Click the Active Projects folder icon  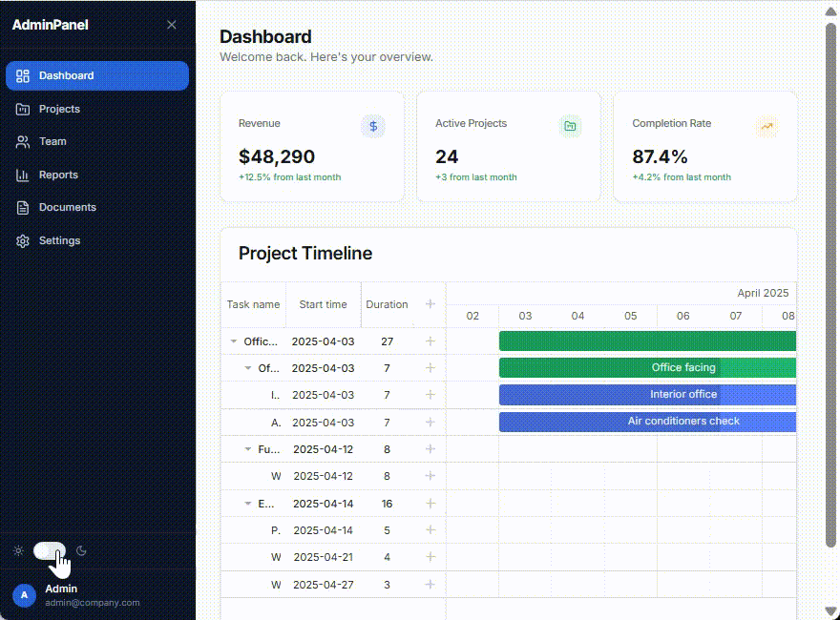570,125
